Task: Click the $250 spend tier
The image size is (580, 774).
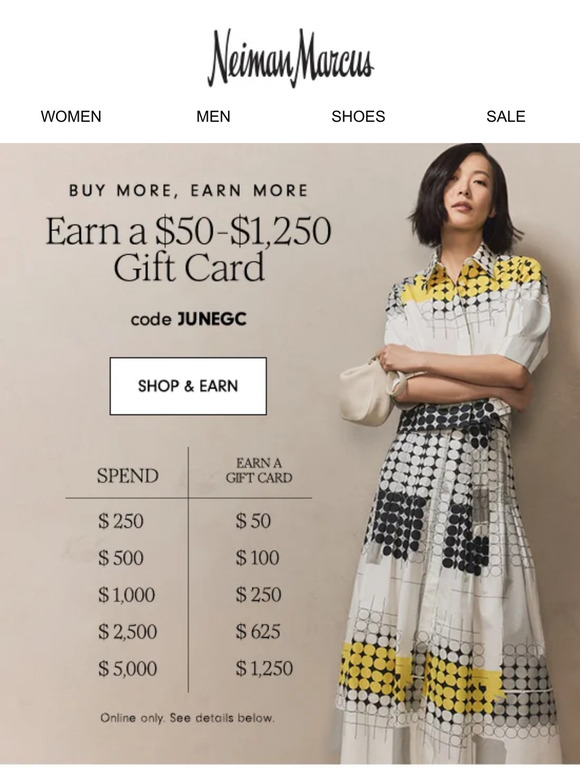Action: (121, 521)
